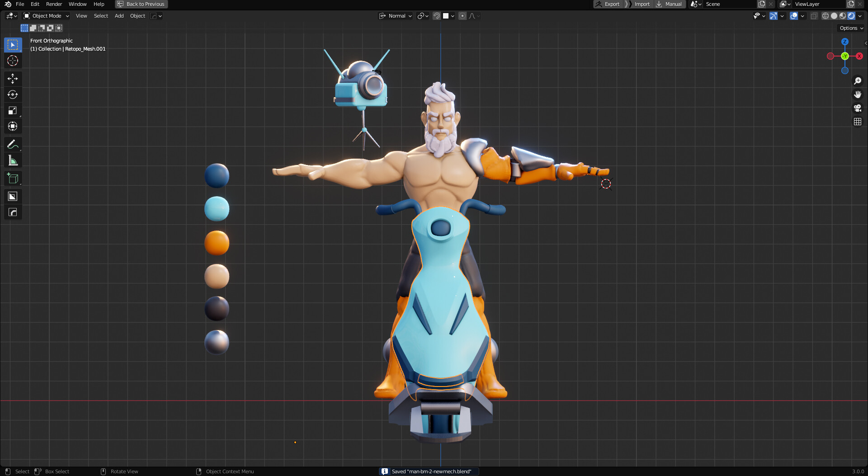Image resolution: width=868 pixels, height=476 pixels.
Task: Click the Z axis on the navigation gizmo
Action: [x=844, y=42]
